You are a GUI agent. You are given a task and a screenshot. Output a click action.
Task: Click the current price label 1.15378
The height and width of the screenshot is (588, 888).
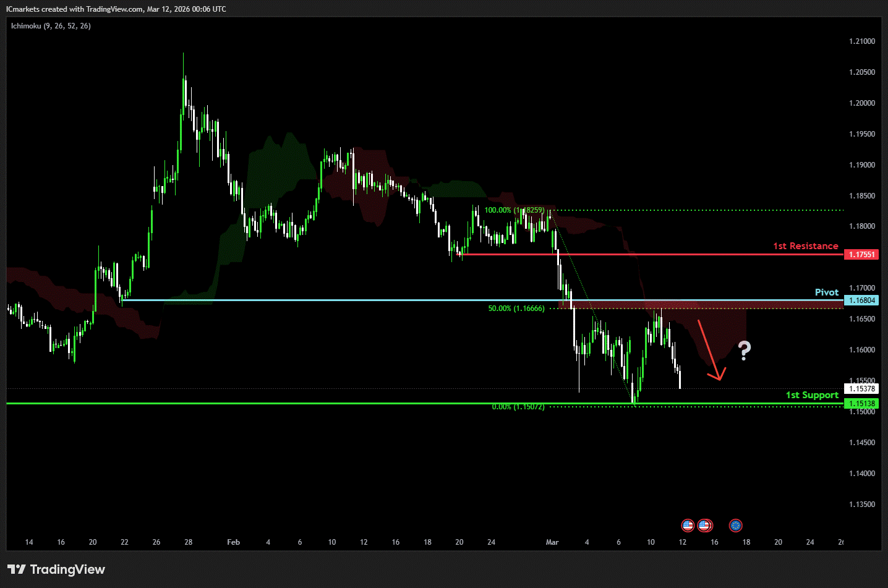[861, 389]
